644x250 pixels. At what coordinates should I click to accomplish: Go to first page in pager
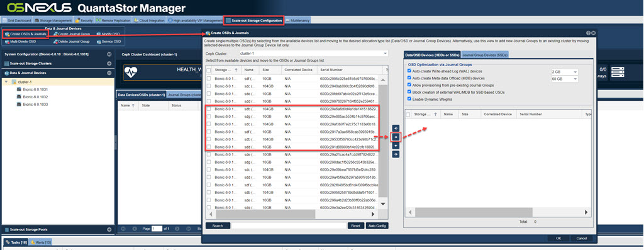tap(123, 228)
